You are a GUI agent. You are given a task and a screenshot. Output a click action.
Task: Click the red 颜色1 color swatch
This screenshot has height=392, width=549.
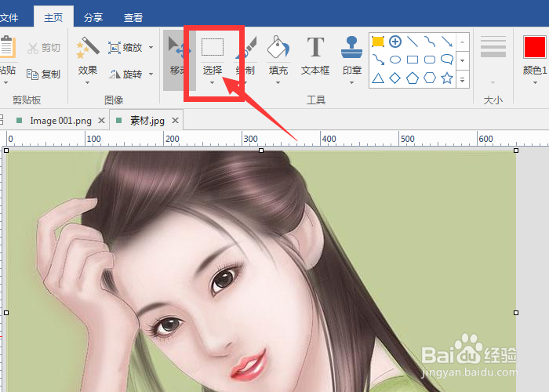pos(535,46)
